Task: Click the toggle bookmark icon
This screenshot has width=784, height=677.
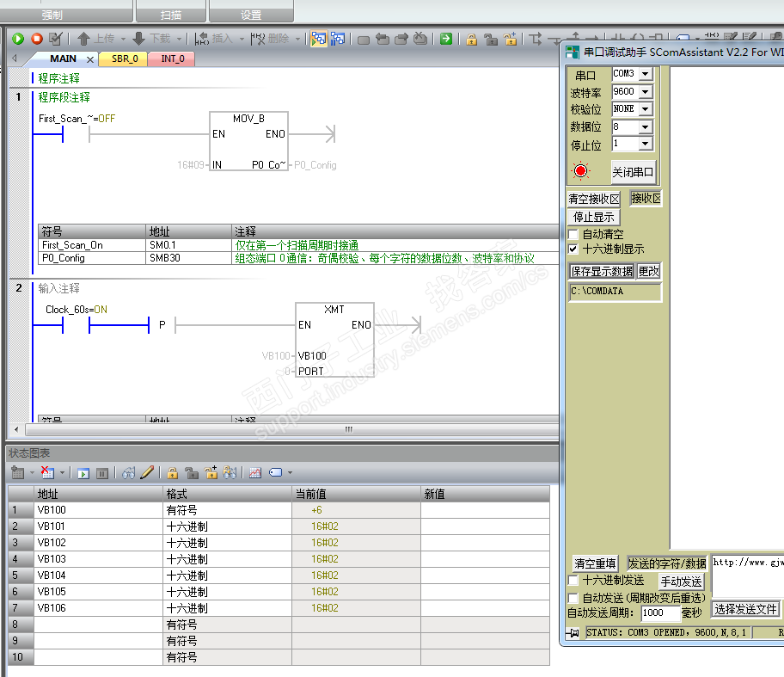Action: tap(364, 39)
